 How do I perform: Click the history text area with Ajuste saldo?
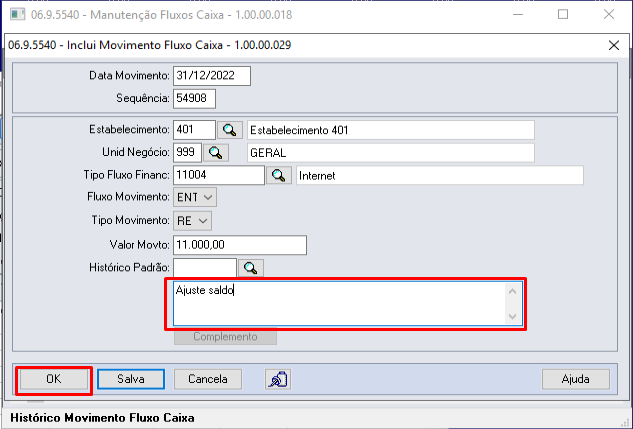(x=339, y=303)
